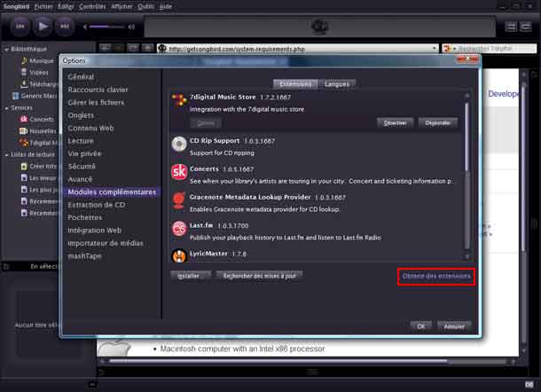The image size is (541, 392).
Task: Confirm options with OK button
Action: pyautogui.click(x=421, y=326)
